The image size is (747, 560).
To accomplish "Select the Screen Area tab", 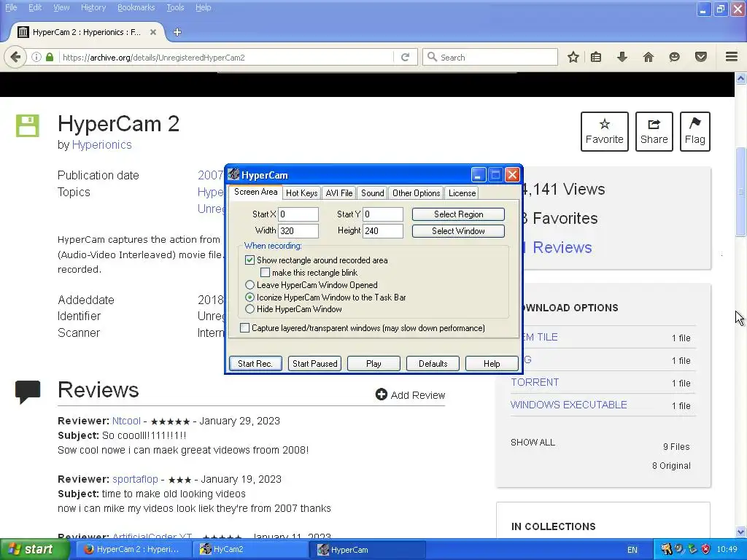I will tap(256, 192).
